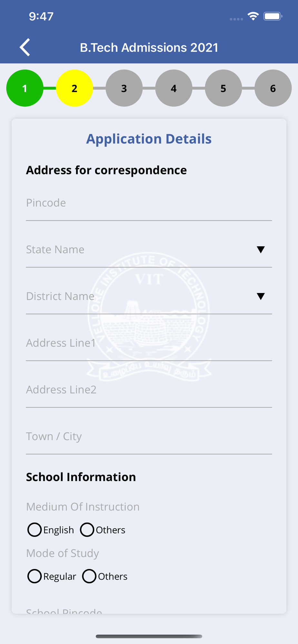Open the State Name dropdown arrow
Viewport: 298px width, 644px height.
tap(261, 250)
